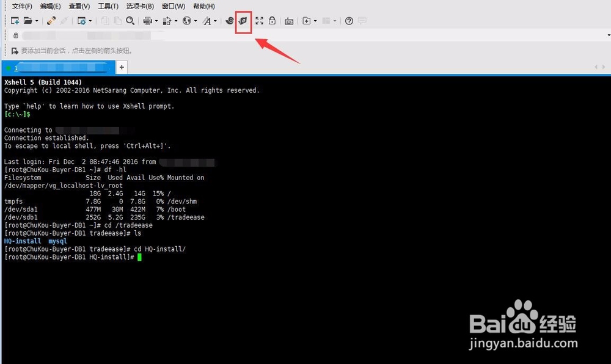This screenshot has height=364, width=611.
Task: Open Find with the magnifier icon
Action: 130,21
